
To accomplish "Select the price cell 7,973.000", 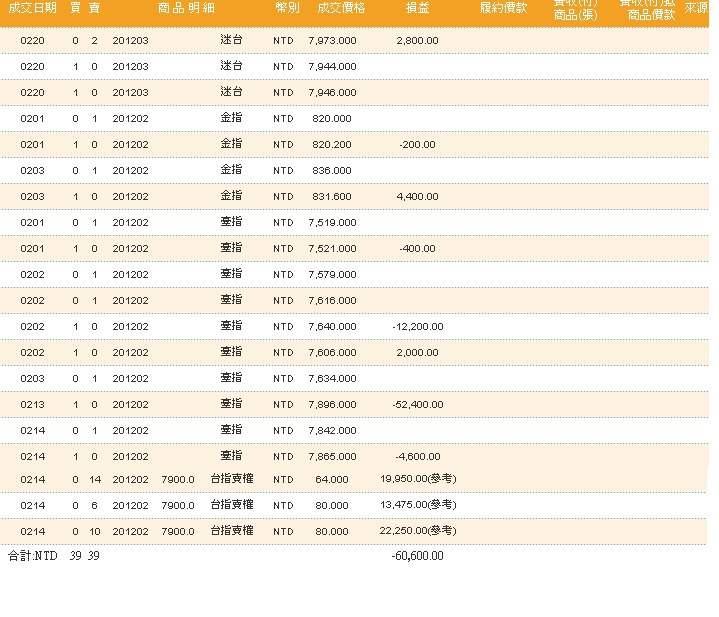I will tap(332, 40).
